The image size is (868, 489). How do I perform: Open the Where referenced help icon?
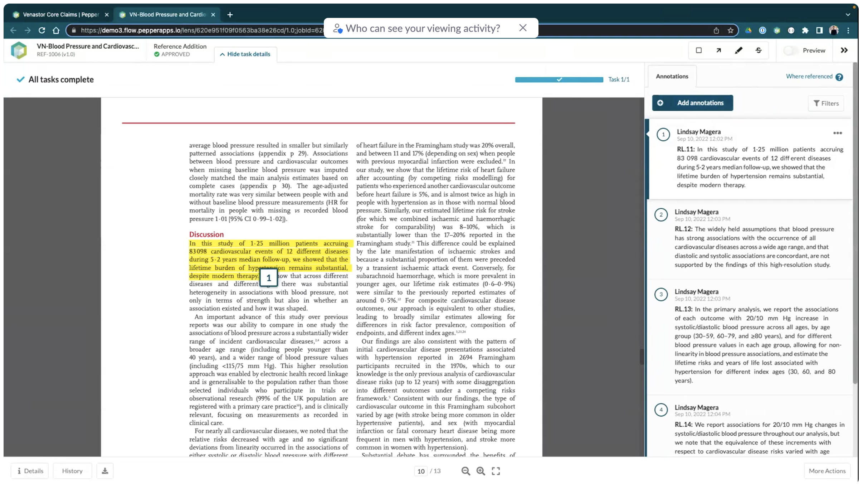tap(840, 76)
